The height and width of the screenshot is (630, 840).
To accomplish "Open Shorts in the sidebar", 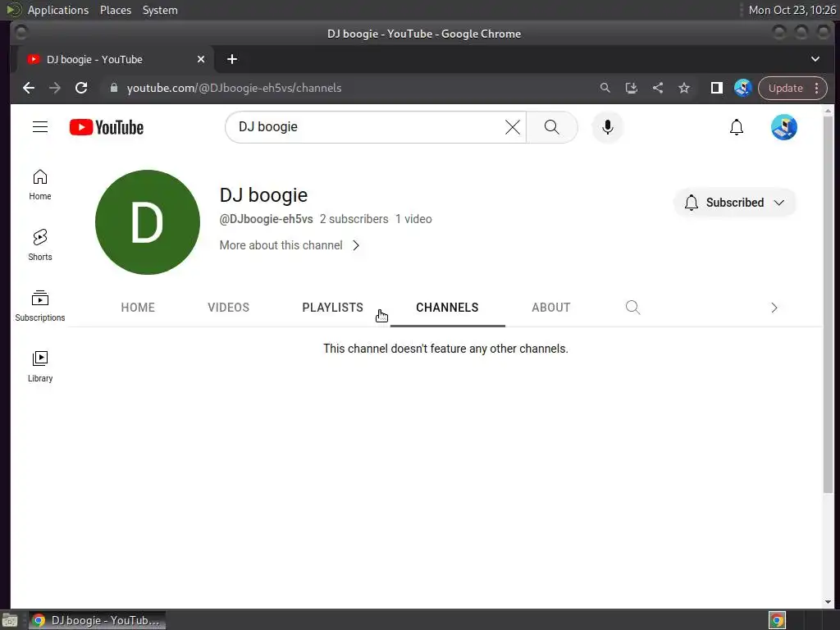I will point(40,245).
